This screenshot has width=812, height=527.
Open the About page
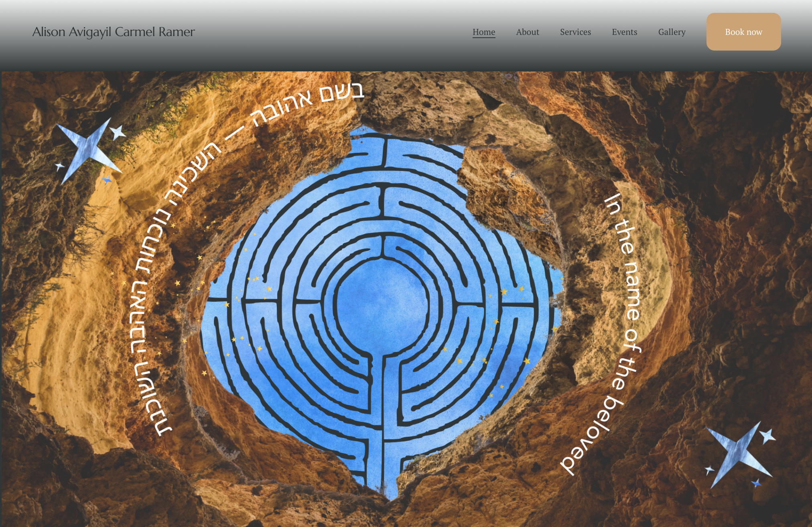(x=527, y=32)
